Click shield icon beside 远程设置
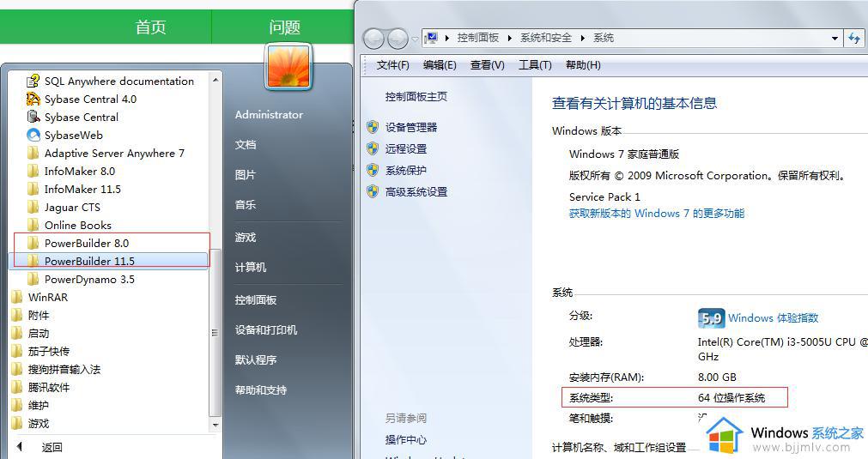This screenshot has width=868, height=459. 373,148
